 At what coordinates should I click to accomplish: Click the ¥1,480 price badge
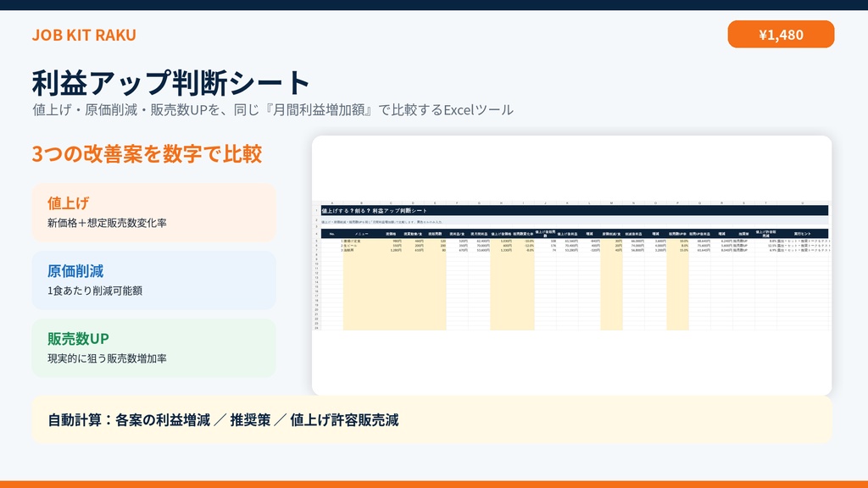[781, 34]
